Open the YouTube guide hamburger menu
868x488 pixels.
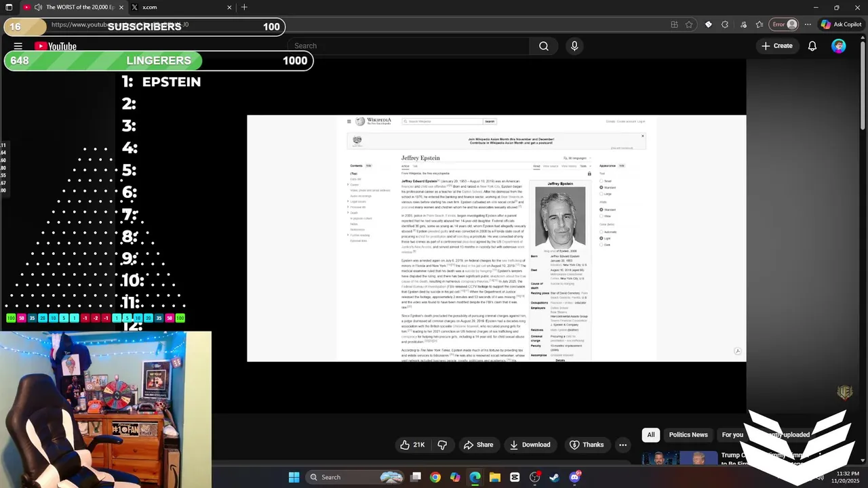18,46
